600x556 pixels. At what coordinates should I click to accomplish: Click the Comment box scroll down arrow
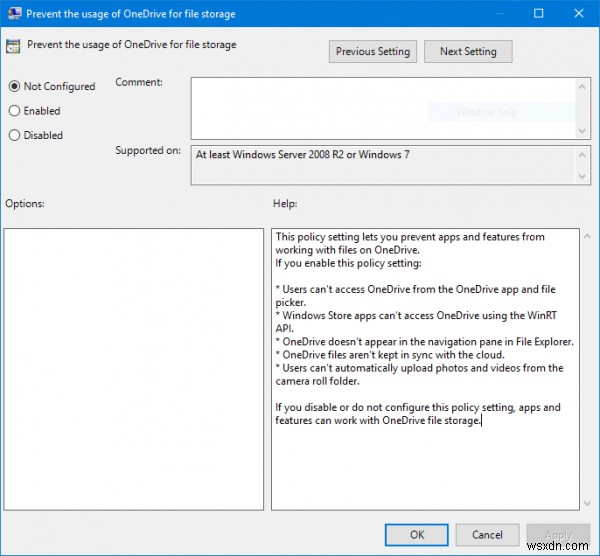coord(582,131)
